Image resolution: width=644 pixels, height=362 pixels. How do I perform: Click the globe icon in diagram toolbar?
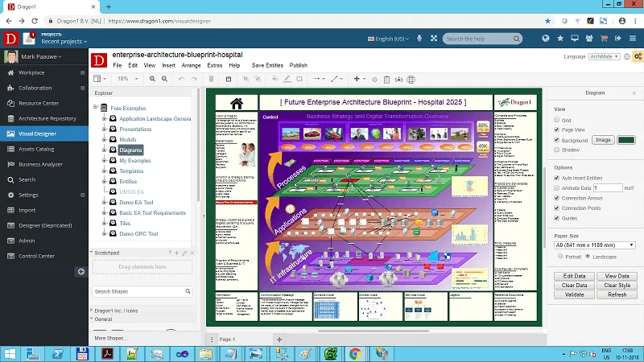point(411,80)
